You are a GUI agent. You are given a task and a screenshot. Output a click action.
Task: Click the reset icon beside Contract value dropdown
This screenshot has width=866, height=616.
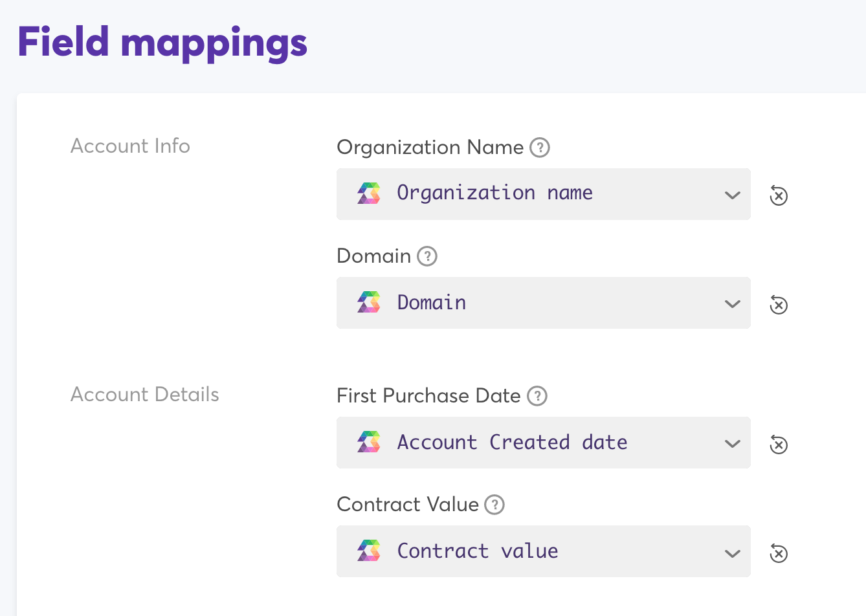click(778, 553)
